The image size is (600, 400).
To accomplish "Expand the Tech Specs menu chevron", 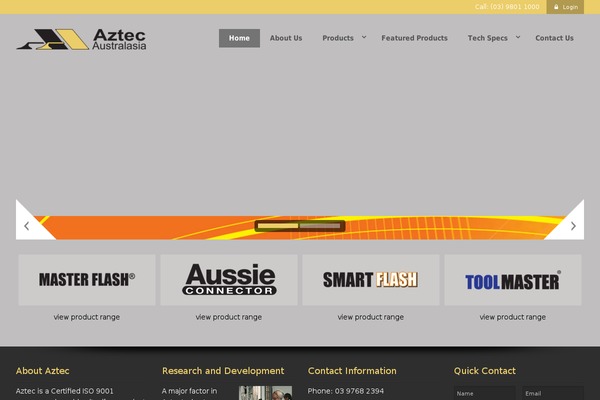I will (x=518, y=37).
